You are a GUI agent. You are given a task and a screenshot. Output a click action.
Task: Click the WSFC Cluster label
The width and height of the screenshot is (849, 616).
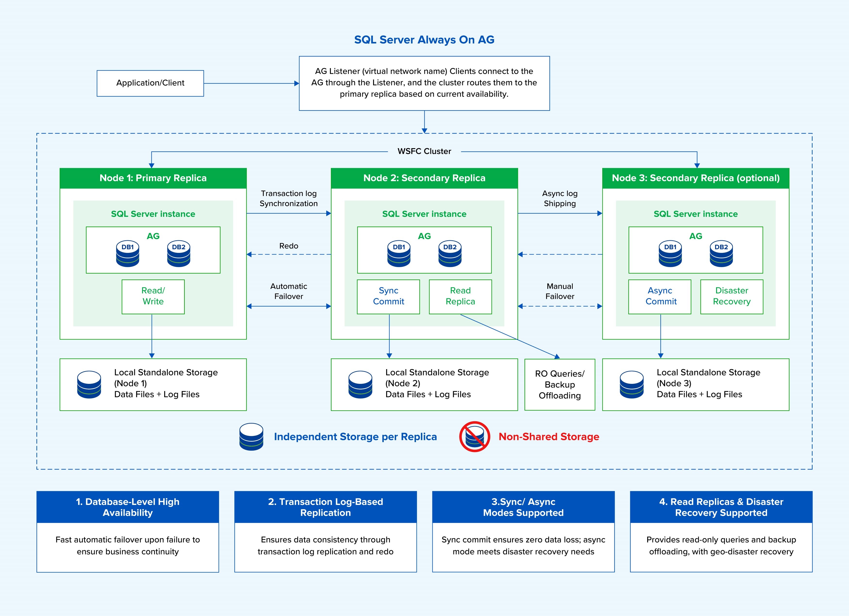pyautogui.click(x=424, y=151)
